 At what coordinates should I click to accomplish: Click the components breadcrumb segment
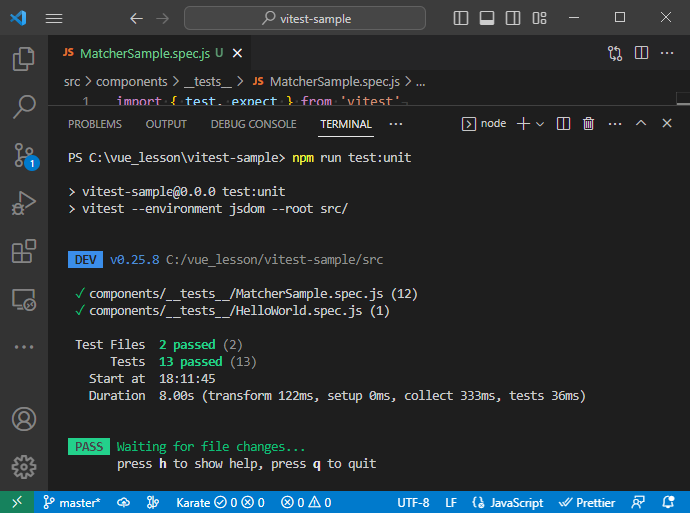pos(132,82)
